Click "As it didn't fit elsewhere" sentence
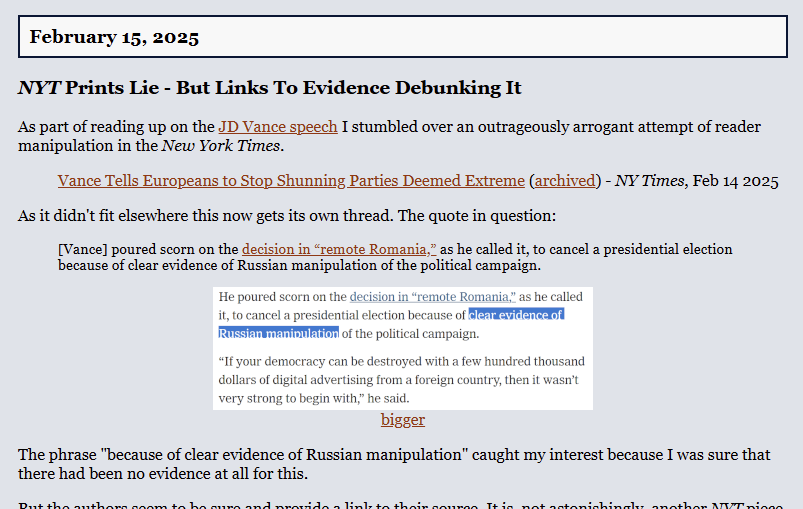The height and width of the screenshot is (509, 803). pyautogui.click(x=287, y=216)
